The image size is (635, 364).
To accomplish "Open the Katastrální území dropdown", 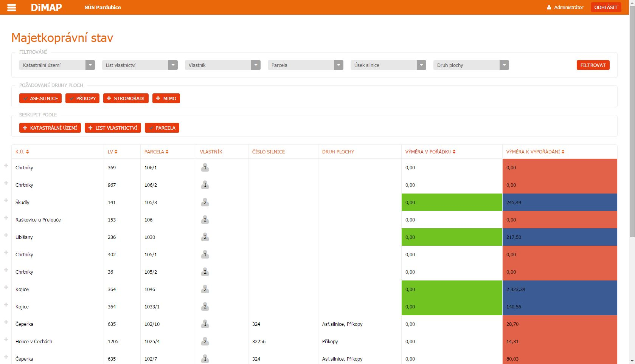I will 57,65.
